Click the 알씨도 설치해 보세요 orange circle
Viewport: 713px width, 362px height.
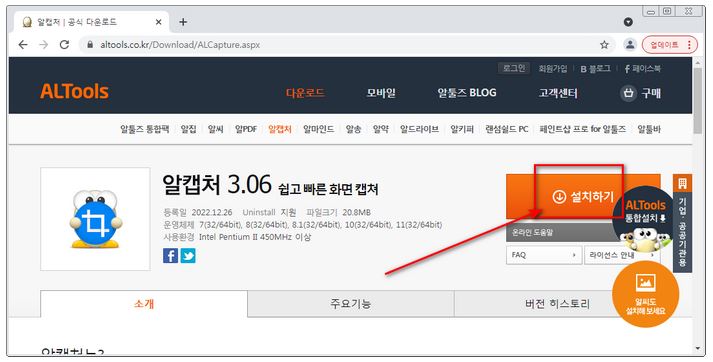point(646,294)
